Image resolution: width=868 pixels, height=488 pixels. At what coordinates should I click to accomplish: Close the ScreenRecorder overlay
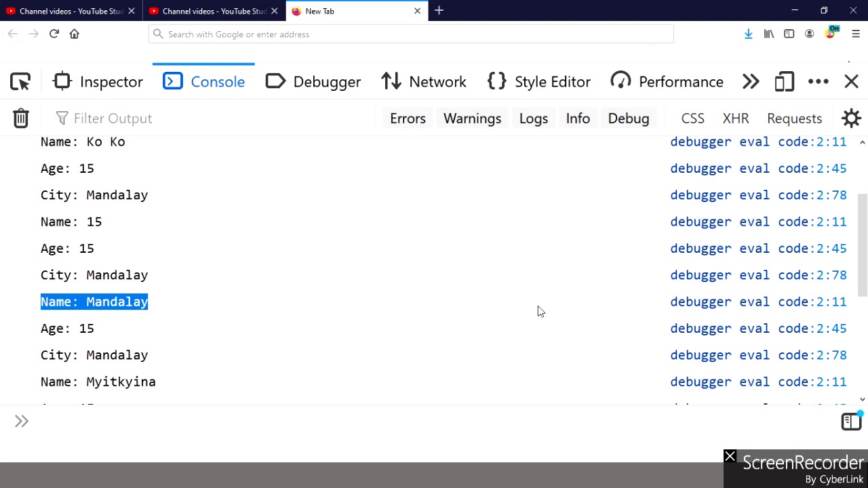pos(730,457)
